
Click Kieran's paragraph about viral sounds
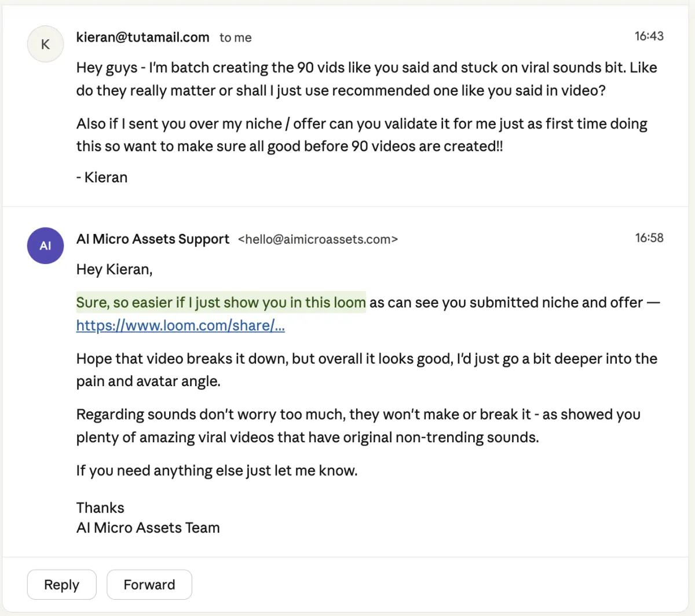point(366,79)
